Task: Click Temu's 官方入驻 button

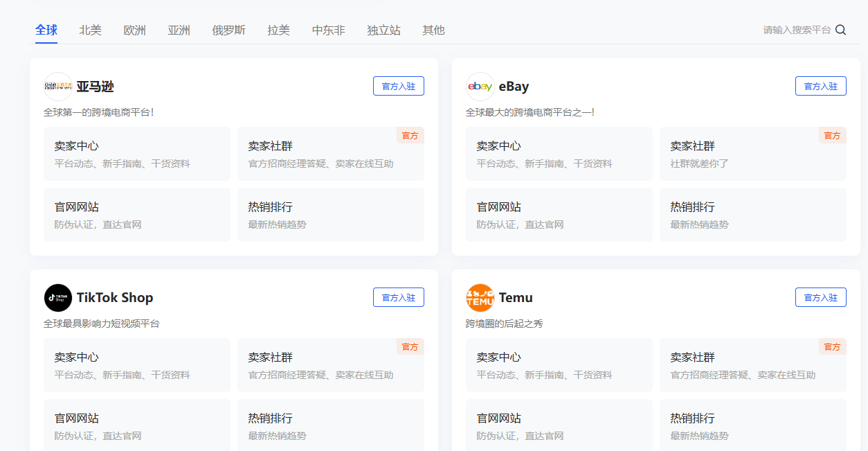Action: click(820, 297)
